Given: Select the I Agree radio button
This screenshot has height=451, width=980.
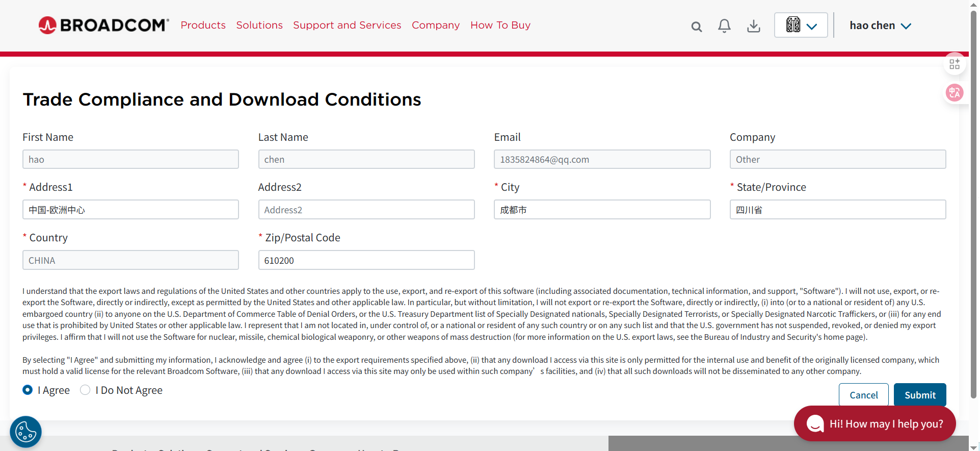Looking at the screenshot, I should point(28,390).
